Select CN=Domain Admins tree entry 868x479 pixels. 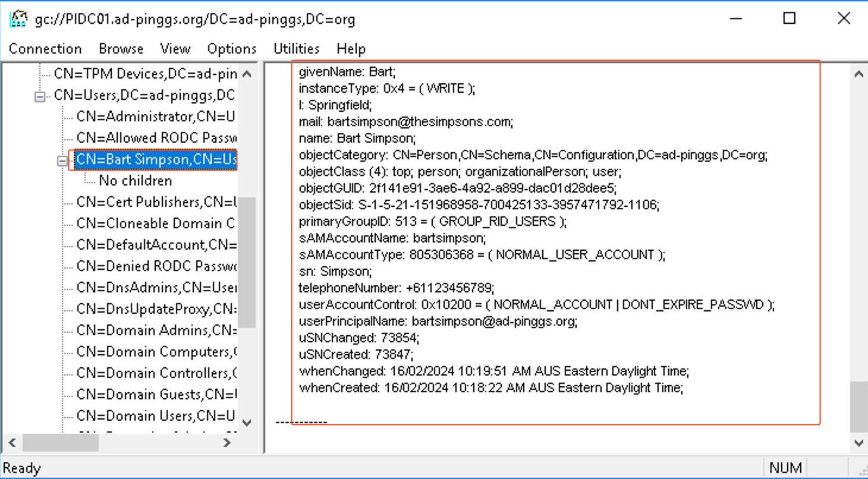[x=156, y=330]
